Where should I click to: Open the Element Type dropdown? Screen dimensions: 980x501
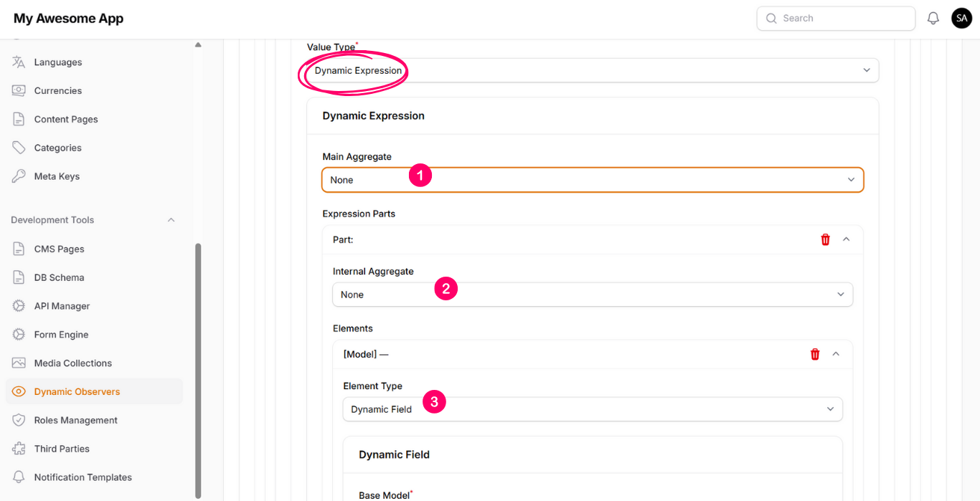[x=592, y=409]
